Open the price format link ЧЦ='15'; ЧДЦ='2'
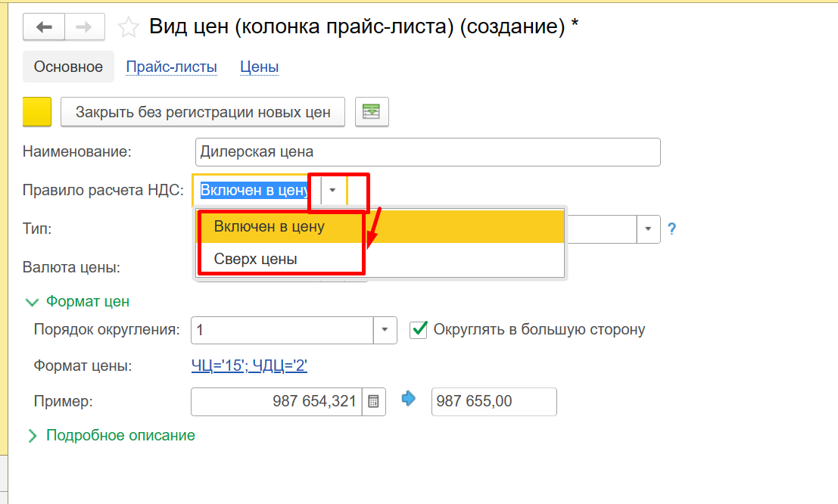Viewport: 838px width, 504px height. (249, 366)
